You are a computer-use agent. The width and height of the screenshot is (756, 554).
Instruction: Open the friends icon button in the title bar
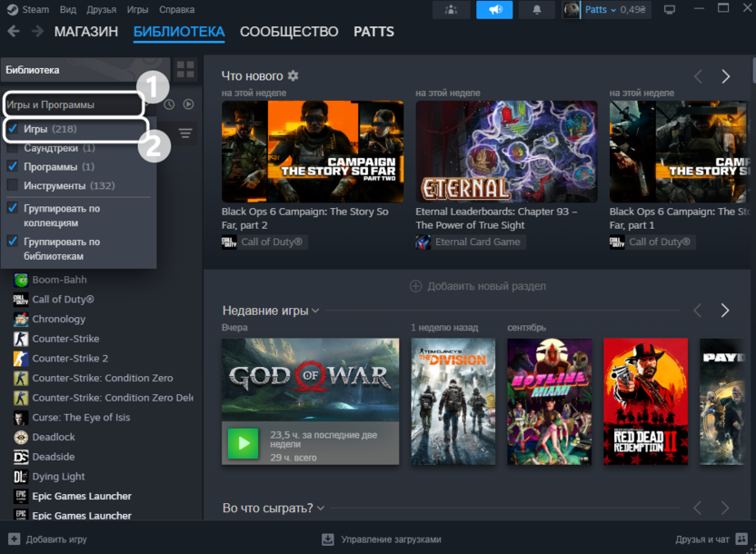pyautogui.click(x=452, y=10)
